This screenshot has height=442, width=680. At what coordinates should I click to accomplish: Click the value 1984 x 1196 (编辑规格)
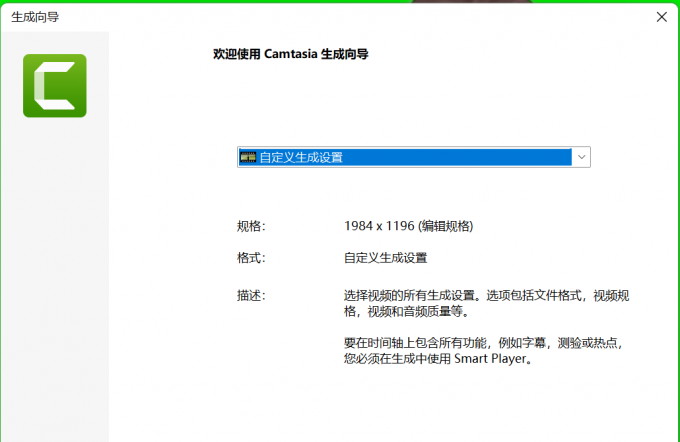pos(408,226)
